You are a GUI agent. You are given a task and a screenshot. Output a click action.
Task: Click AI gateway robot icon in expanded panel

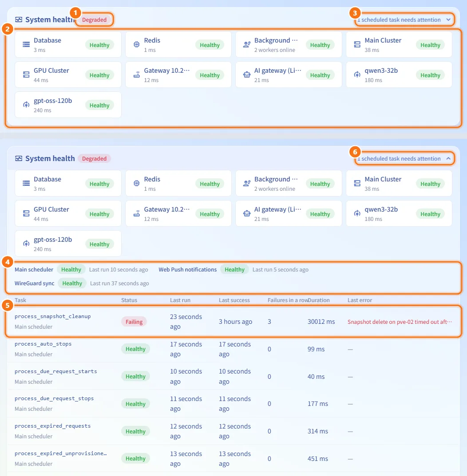click(247, 214)
